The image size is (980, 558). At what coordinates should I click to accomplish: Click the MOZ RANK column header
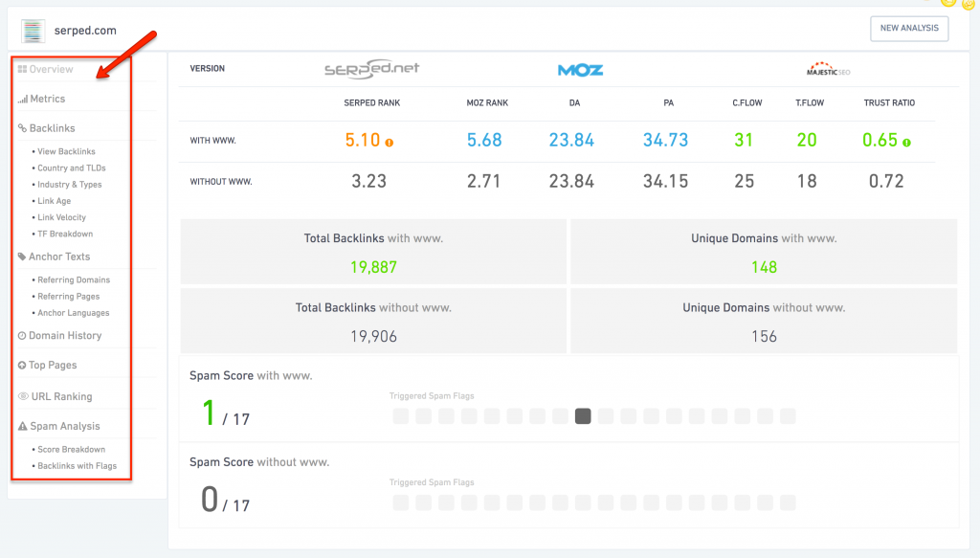pos(487,103)
